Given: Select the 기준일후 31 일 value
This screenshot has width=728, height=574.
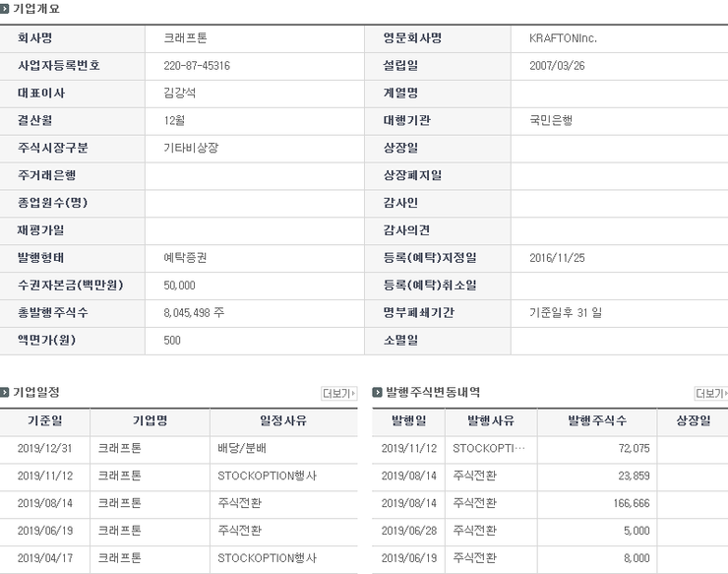Looking at the screenshot, I should (x=566, y=312).
